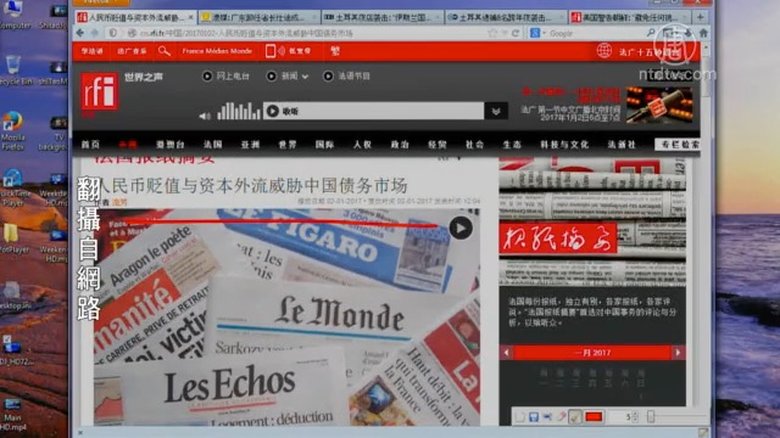Play the audio on the article image
The height and width of the screenshot is (438, 780).
pos(459,228)
